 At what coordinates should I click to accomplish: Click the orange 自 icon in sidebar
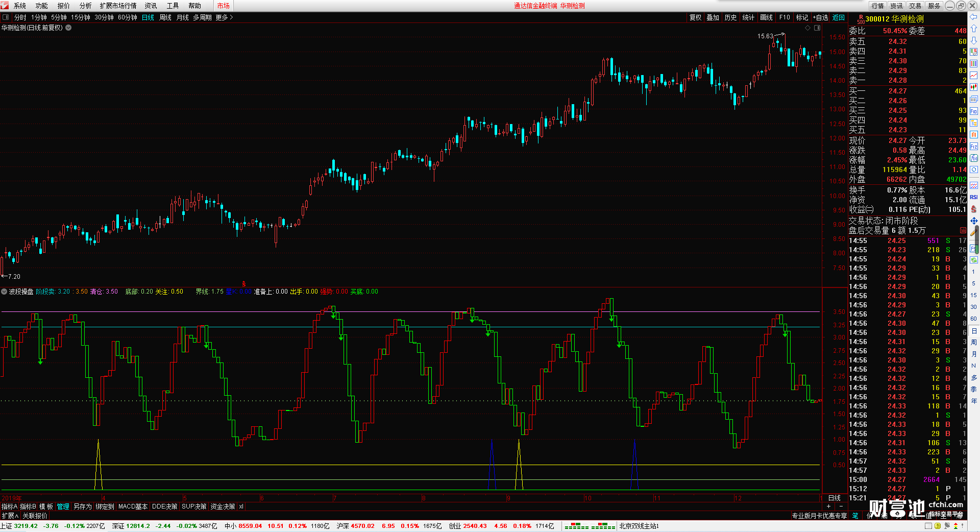click(974, 135)
